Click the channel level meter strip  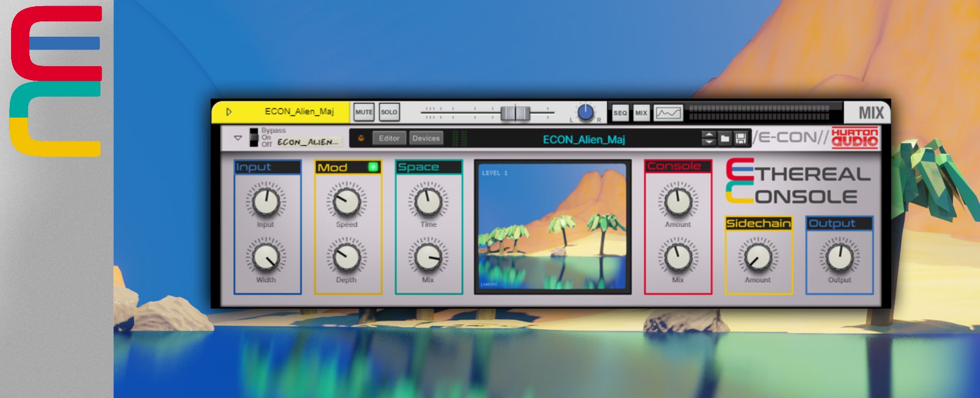(x=759, y=113)
